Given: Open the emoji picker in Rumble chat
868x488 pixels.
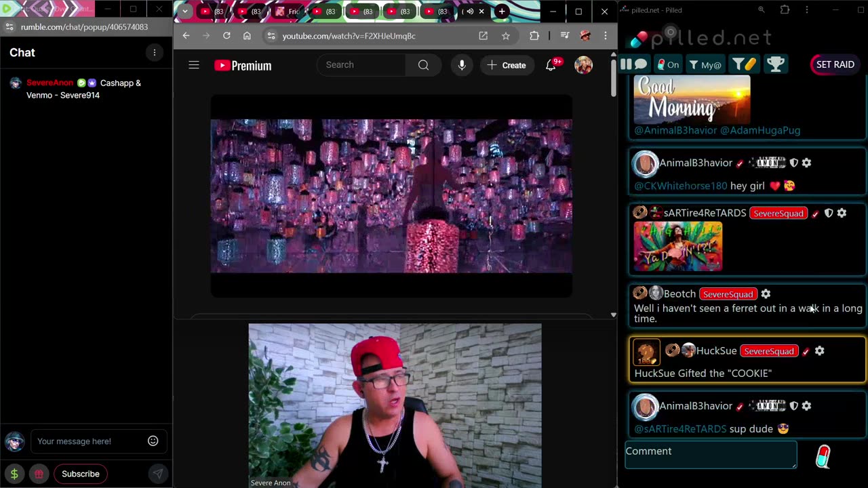Looking at the screenshot, I should coord(153,441).
